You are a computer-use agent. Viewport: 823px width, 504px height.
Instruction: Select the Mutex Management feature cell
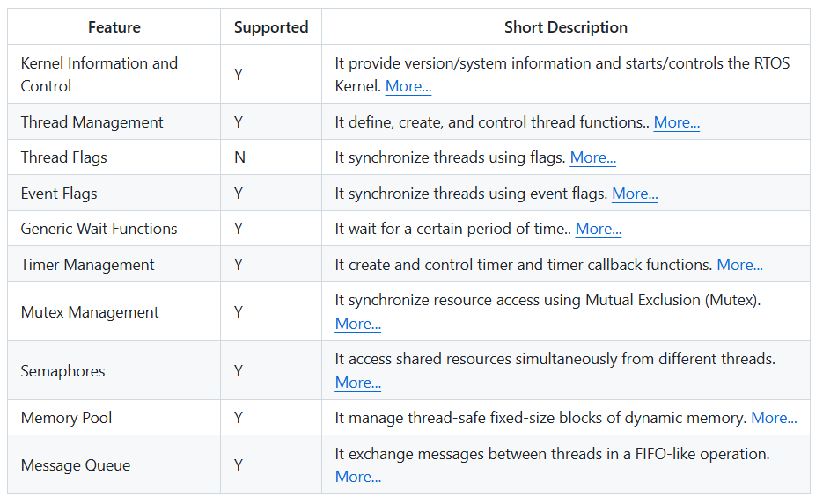pos(90,312)
